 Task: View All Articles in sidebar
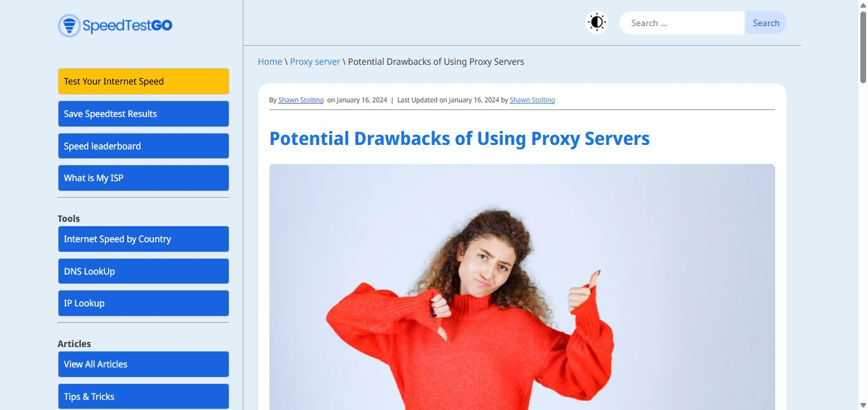click(143, 364)
